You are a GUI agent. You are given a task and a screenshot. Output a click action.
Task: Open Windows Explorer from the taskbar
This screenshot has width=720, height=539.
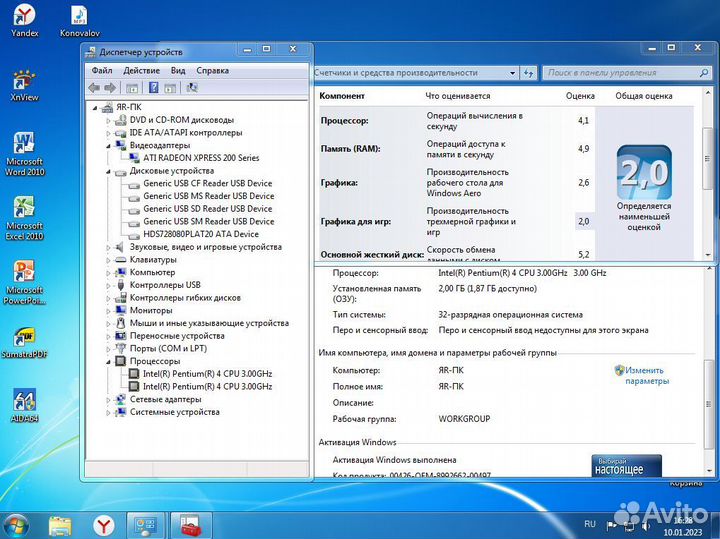click(60, 526)
